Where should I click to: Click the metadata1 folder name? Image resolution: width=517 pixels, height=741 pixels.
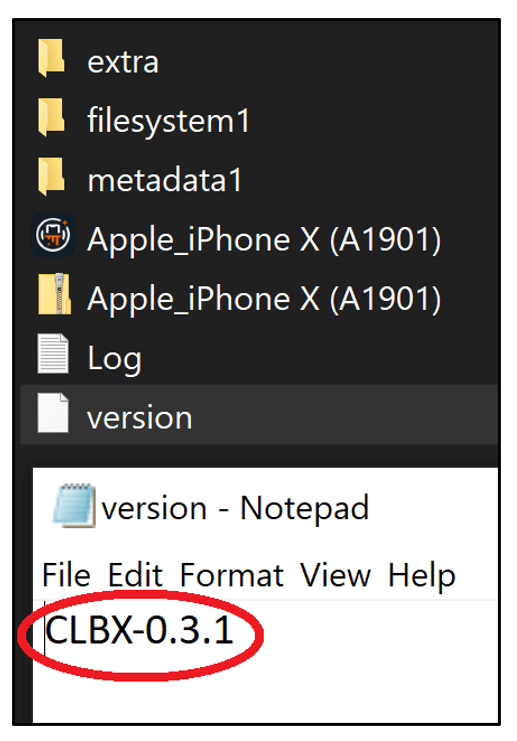coord(164,180)
